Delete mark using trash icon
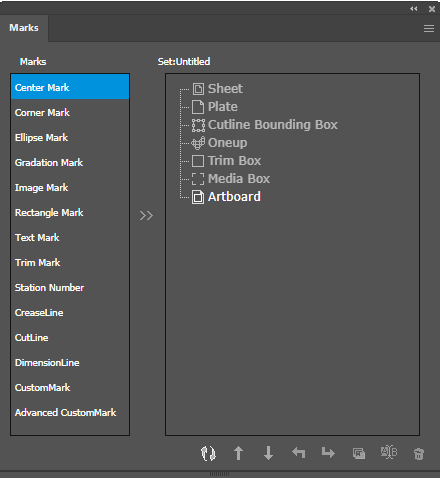440x478 pixels. [x=419, y=454]
